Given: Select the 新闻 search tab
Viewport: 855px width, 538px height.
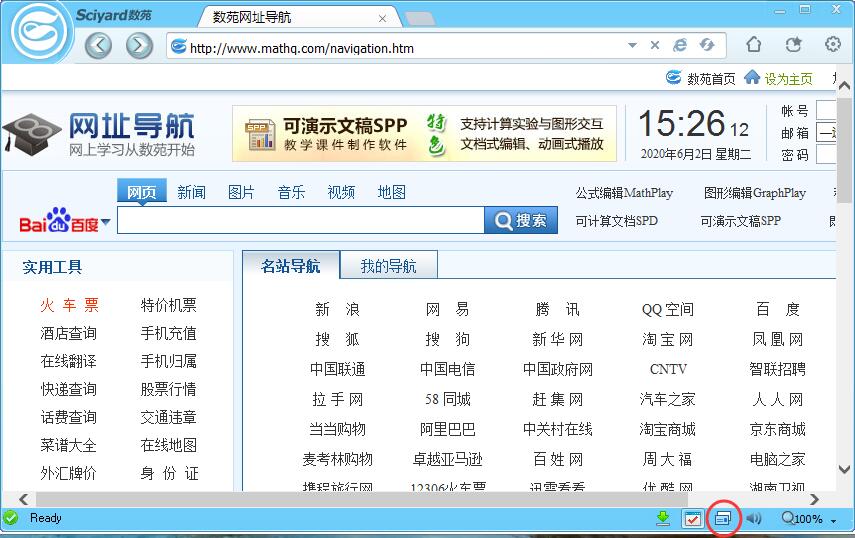Looking at the screenshot, I should pyautogui.click(x=191, y=192).
